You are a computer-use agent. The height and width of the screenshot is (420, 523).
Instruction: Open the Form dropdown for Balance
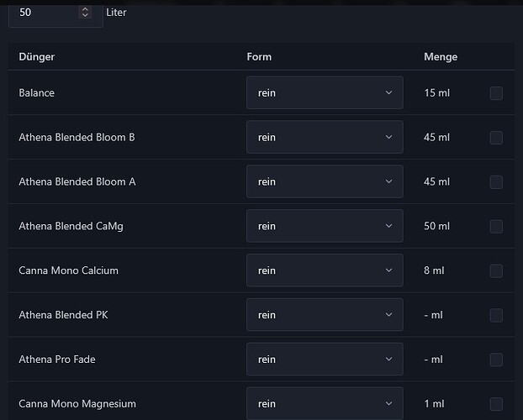pos(324,93)
